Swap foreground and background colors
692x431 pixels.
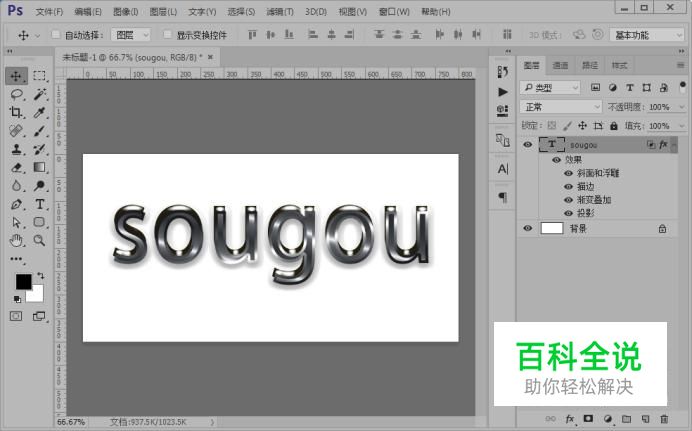click(x=41, y=276)
